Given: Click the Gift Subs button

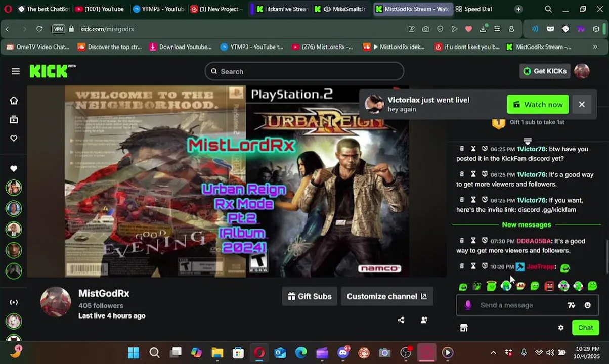Looking at the screenshot, I should pos(310,297).
